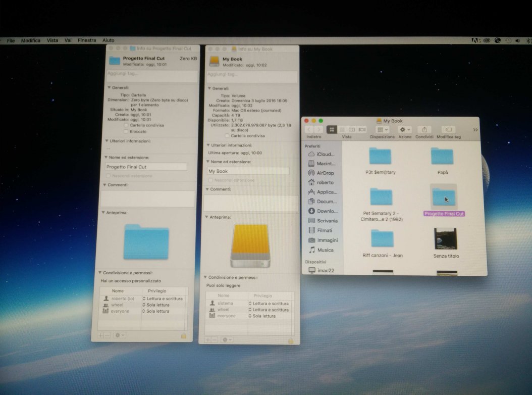Go back with Indietro arrow

pyautogui.click(x=309, y=130)
